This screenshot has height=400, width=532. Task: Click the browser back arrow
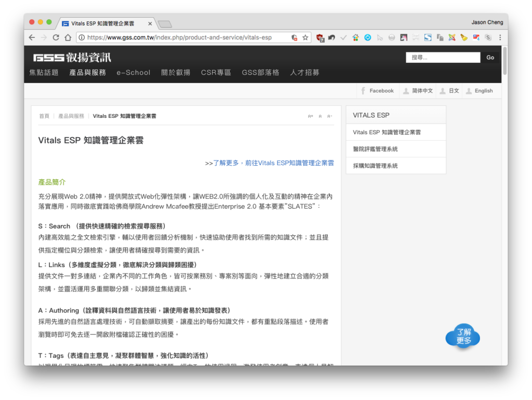(32, 37)
